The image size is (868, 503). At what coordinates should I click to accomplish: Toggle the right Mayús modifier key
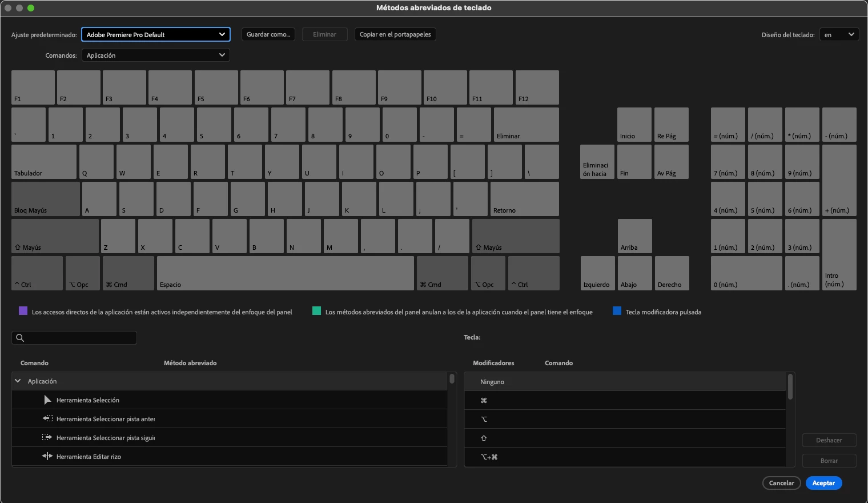tap(516, 236)
